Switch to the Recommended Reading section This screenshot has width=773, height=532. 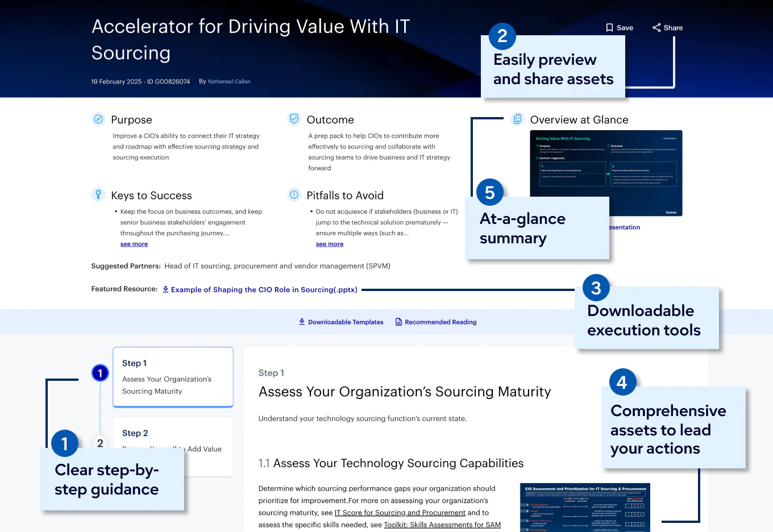(440, 322)
